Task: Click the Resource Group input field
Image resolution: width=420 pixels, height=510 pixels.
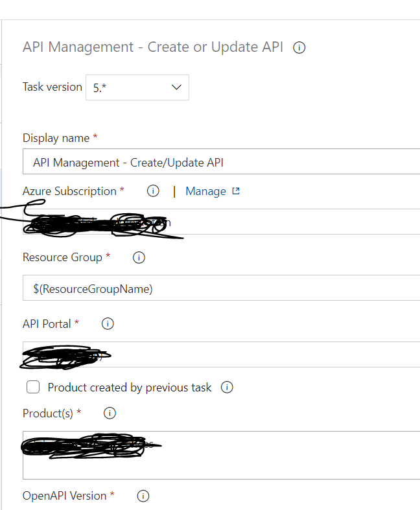Action: pos(221,288)
